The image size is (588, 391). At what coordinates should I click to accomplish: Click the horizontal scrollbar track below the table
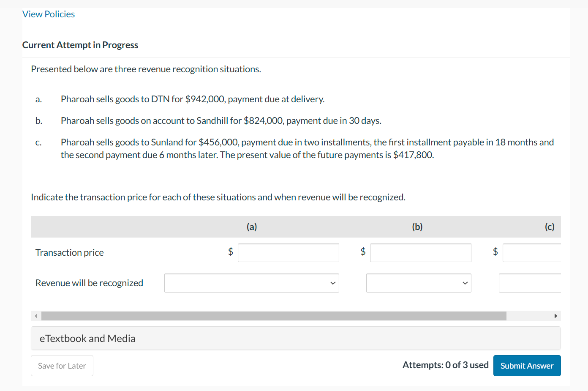point(275,316)
